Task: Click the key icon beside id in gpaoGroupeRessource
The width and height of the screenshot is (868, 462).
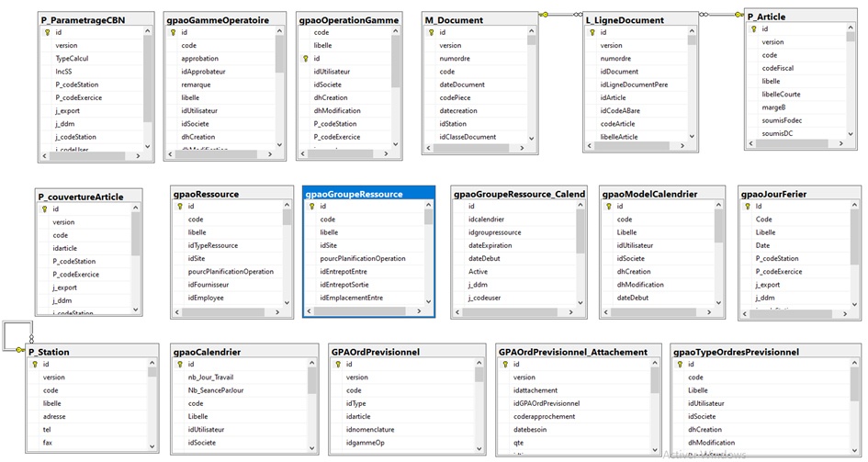Action: 310,207
